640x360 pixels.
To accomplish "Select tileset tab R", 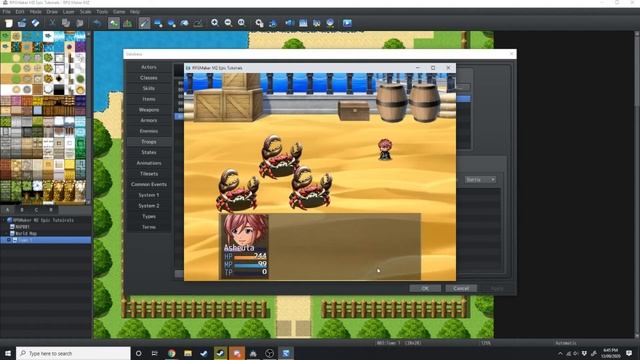I will point(51,210).
